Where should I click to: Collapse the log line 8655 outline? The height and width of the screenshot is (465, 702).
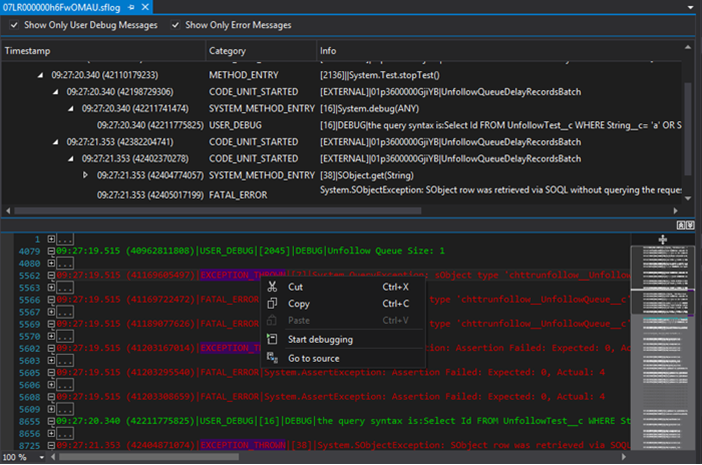pos(51,421)
